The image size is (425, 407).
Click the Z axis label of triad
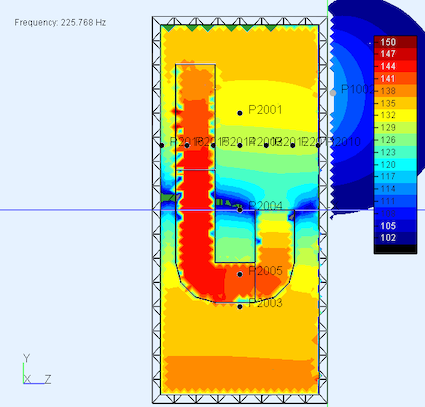(x=48, y=379)
